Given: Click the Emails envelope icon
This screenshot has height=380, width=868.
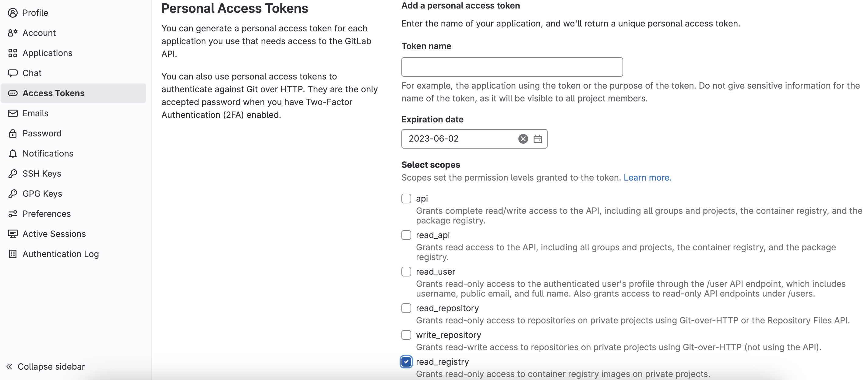Looking at the screenshot, I should tap(12, 113).
